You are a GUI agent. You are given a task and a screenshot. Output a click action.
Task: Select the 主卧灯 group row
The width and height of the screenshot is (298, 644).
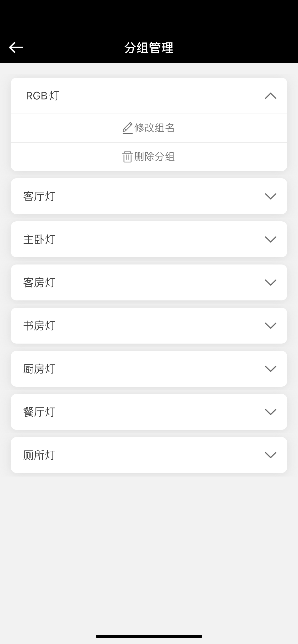[x=149, y=239]
